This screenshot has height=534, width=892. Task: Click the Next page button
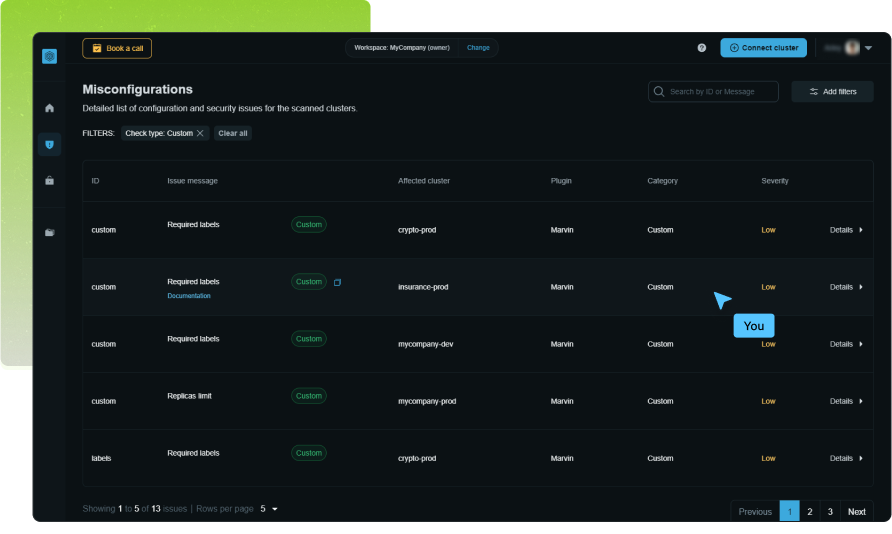856,511
